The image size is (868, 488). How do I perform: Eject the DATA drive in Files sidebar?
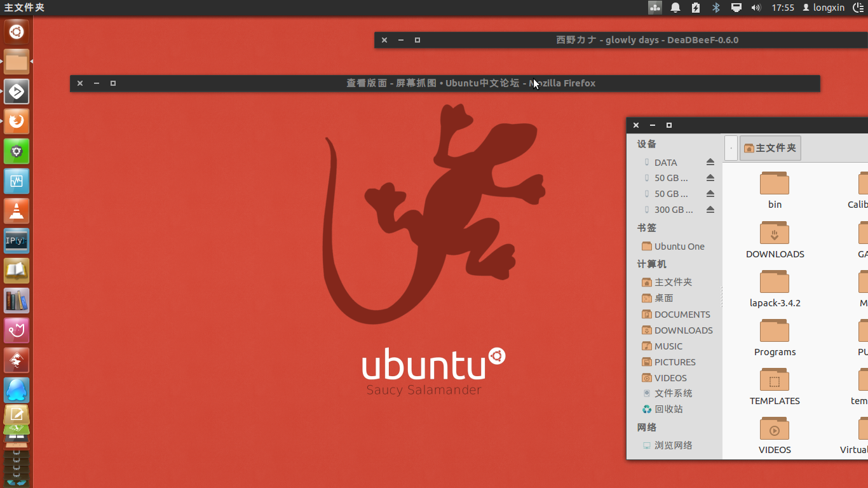[x=710, y=162]
